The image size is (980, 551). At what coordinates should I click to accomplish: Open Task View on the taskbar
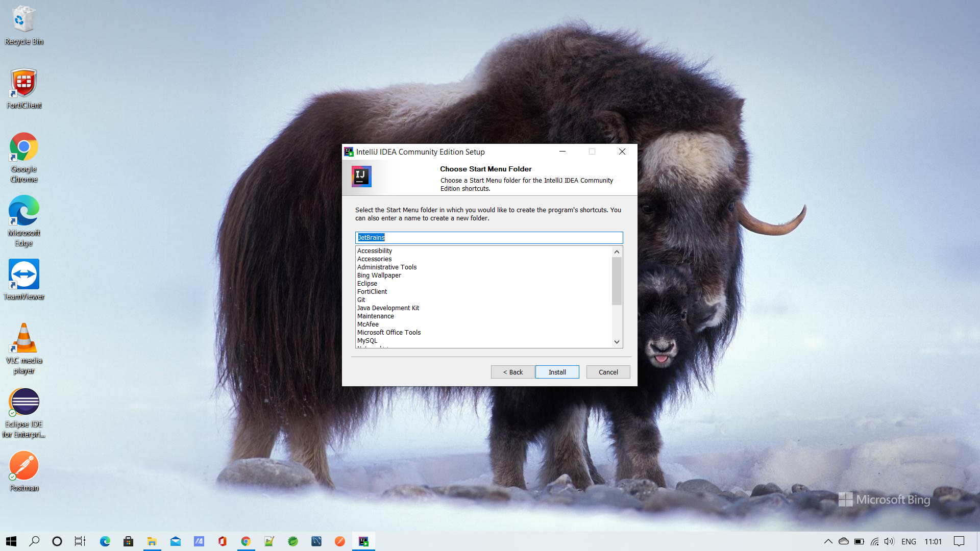pos(80,541)
